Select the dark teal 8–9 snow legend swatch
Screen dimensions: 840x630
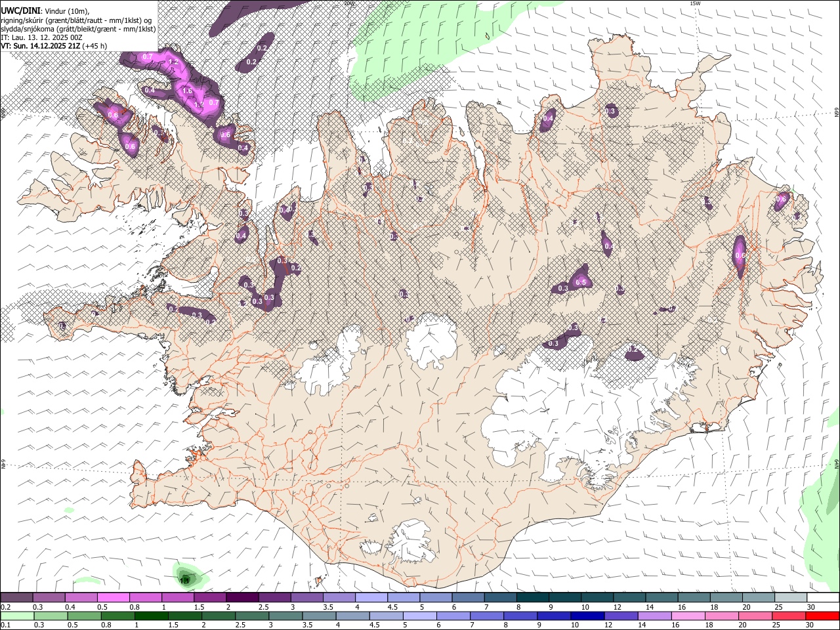pyautogui.click(x=532, y=598)
